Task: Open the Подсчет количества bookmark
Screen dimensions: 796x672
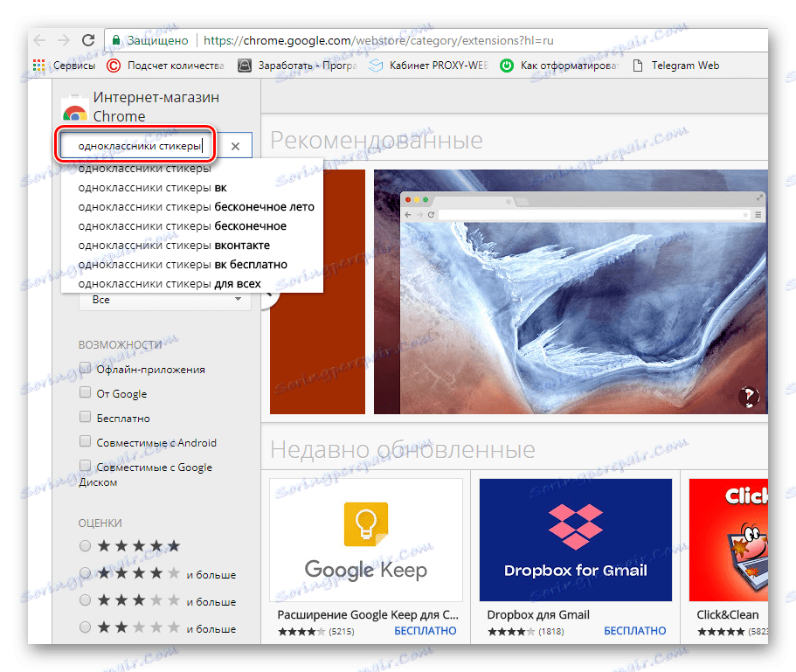Action: tap(165, 66)
